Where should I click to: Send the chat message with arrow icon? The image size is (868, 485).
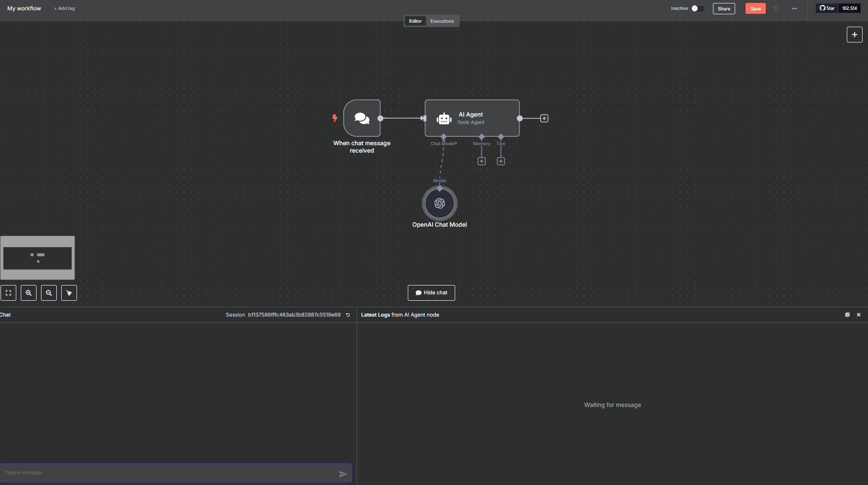pos(343,474)
